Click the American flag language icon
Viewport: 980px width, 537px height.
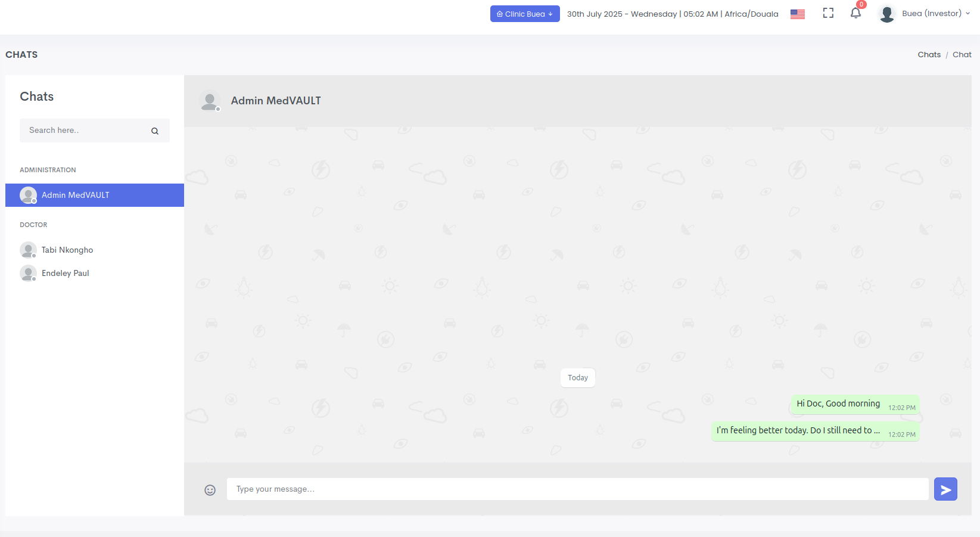click(797, 13)
